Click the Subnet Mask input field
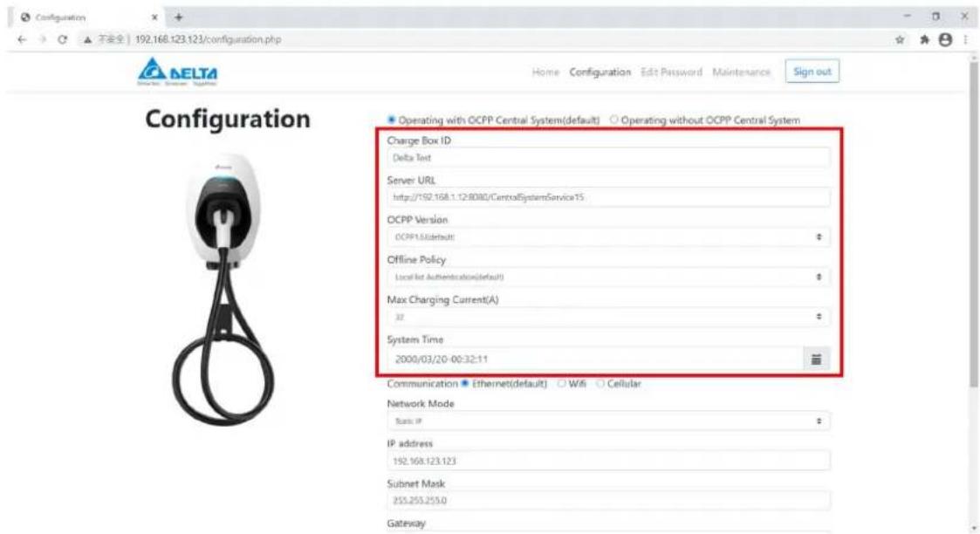 point(608,501)
